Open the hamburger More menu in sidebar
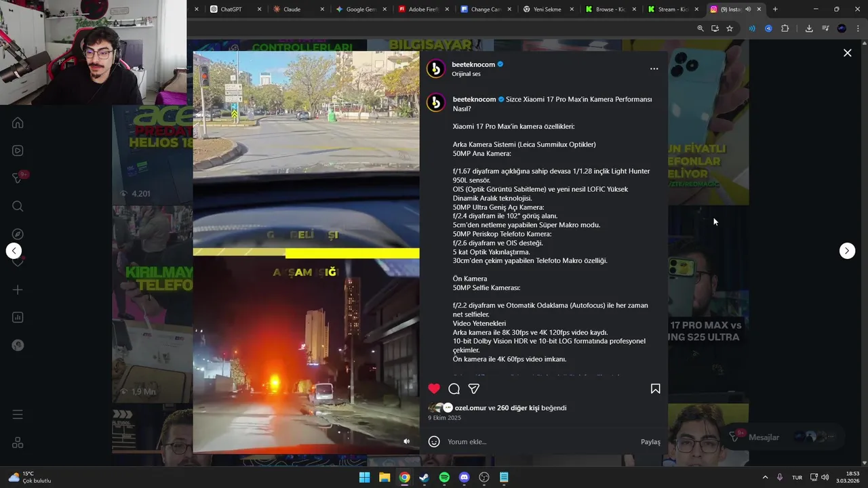 [x=18, y=414]
